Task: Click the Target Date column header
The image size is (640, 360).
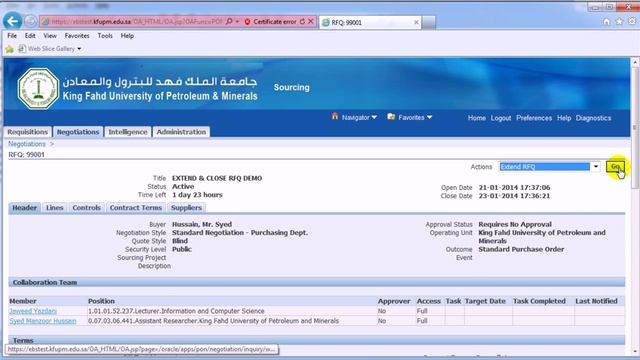Action: click(x=485, y=301)
